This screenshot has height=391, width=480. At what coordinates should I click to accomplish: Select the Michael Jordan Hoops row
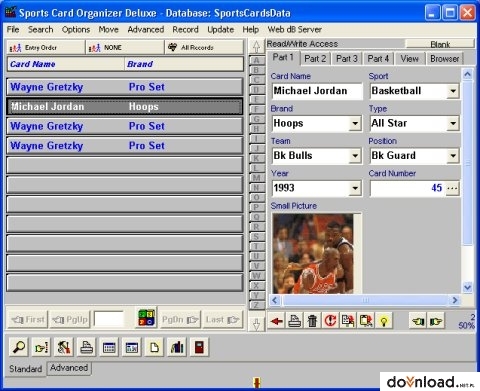pyautogui.click(x=125, y=107)
